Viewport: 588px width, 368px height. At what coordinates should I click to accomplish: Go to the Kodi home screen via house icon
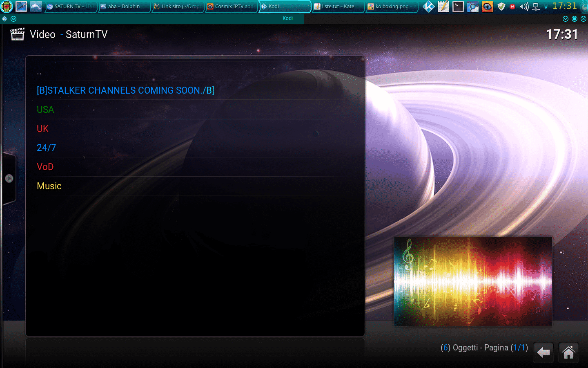568,352
